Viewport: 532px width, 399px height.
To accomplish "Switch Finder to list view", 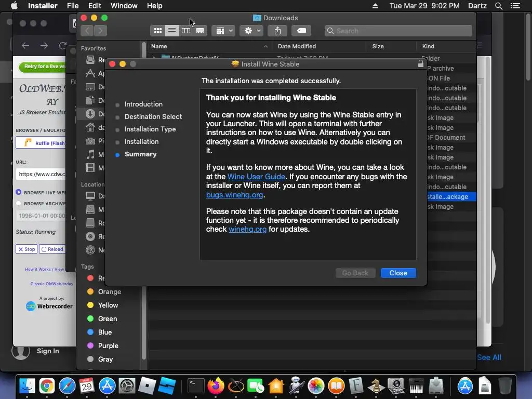I will 172,31.
